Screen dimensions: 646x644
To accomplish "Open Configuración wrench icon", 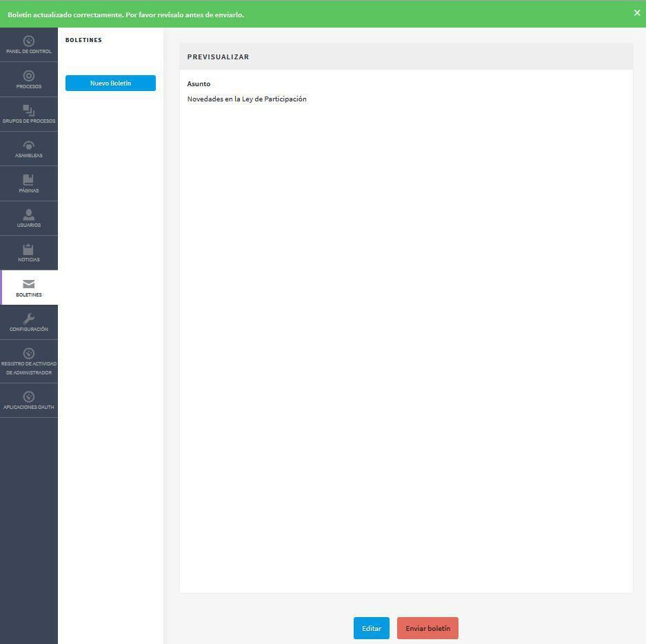I will (29, 319).
